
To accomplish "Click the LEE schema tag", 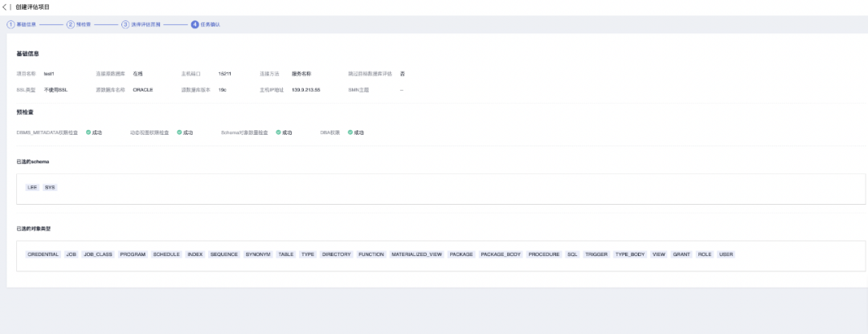I will (x=32, y=187).
